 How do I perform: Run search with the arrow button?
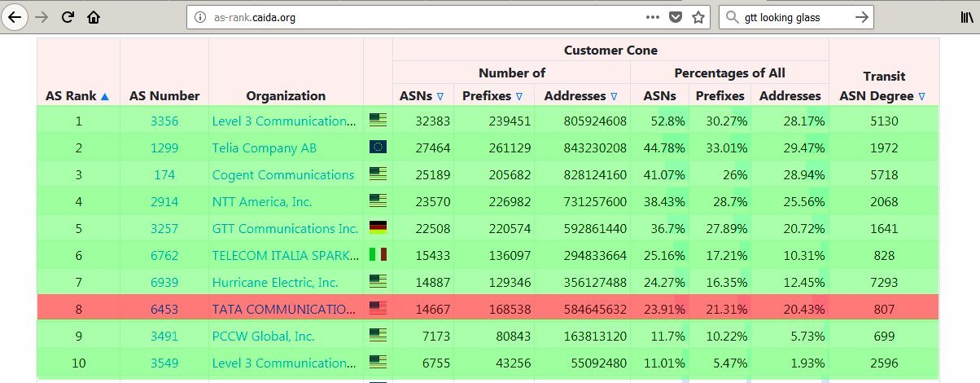[x=860, y=16]
